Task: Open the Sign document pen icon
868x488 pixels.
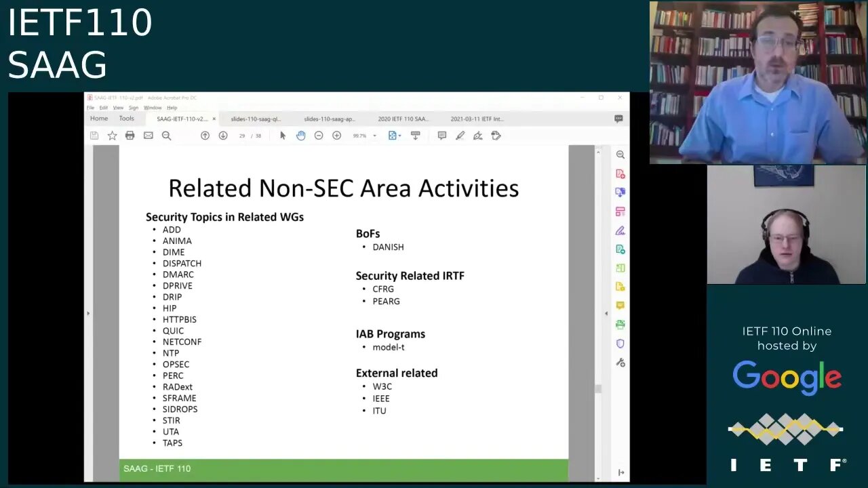Action: [477, 136]
